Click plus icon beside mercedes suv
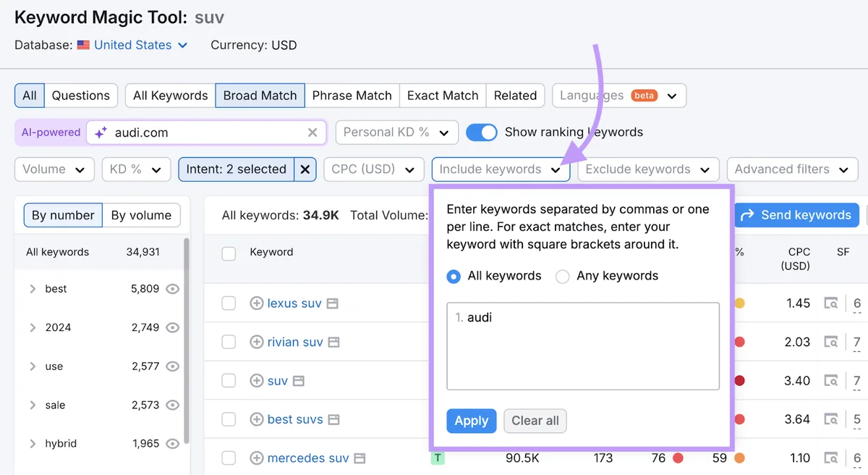This screenshot has width=868, height=475. coord(256,458)
